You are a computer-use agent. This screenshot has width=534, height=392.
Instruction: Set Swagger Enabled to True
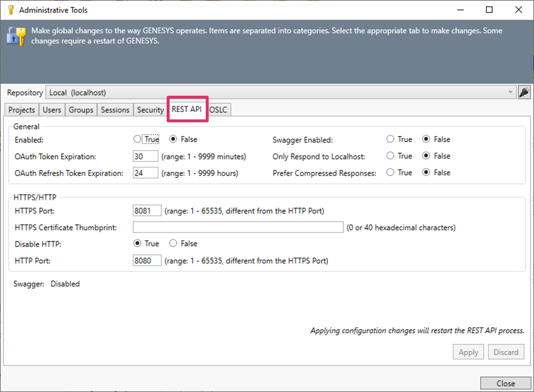click(x=390, y=139)
